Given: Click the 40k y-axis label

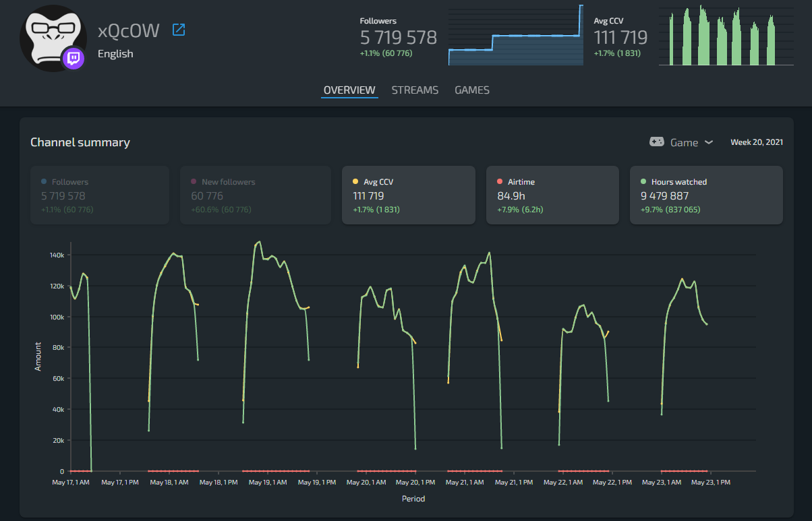Looking at the screenshot, I should point(58,410).
